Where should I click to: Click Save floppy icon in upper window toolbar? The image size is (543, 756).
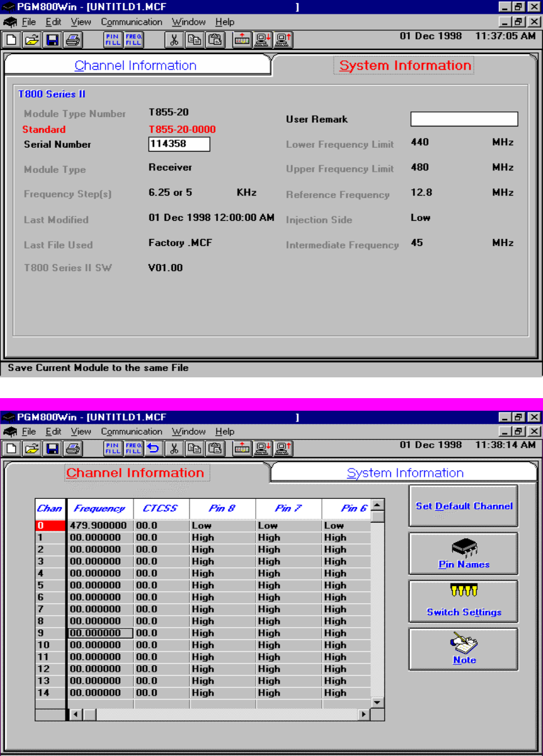coord(52,40)
